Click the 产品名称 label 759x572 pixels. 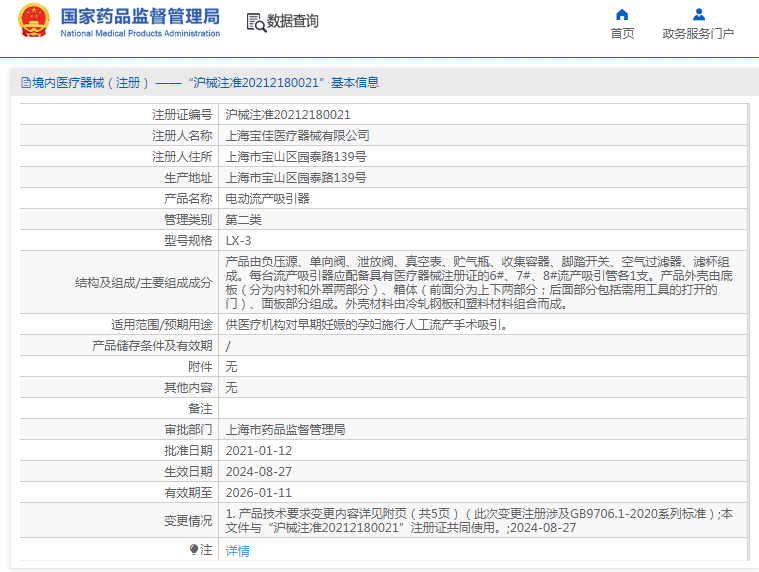188,198
